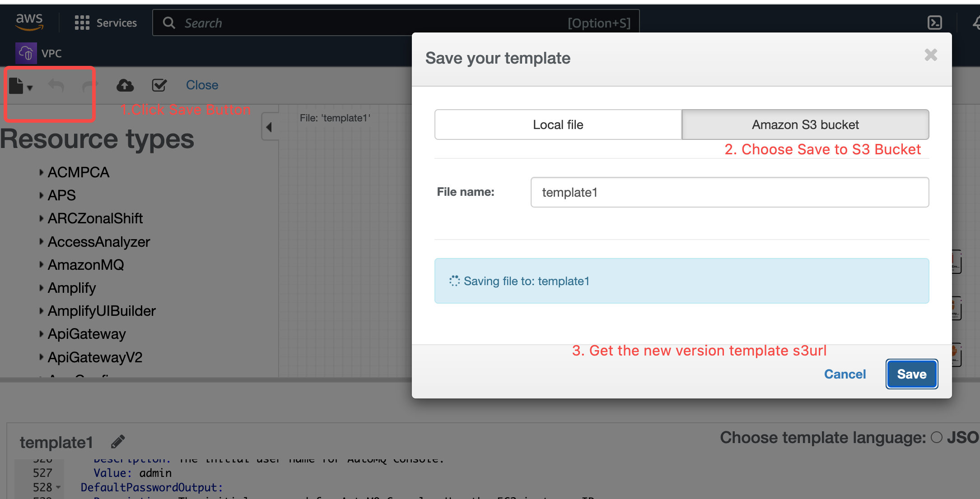The image size is (980, 499).
Task: Collapse the Resource types side panel
Action: tap(270, 127)
